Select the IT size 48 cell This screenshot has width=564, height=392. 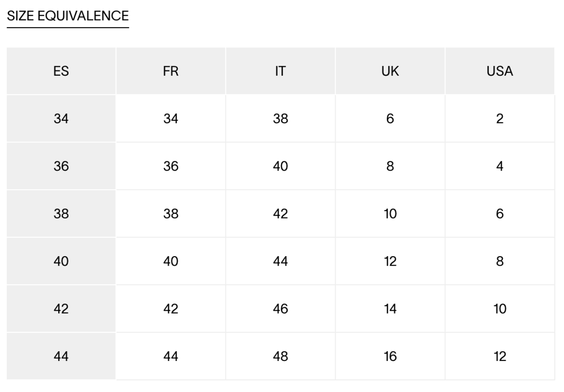click(280, 357)
